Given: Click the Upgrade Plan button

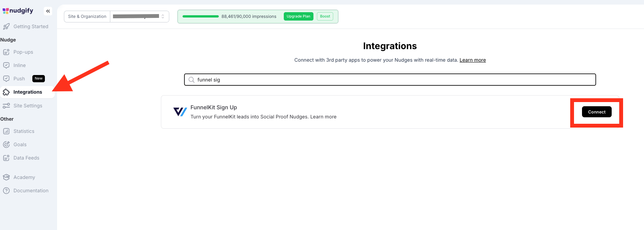Looking at the screenshot, I should pos(299,16).
